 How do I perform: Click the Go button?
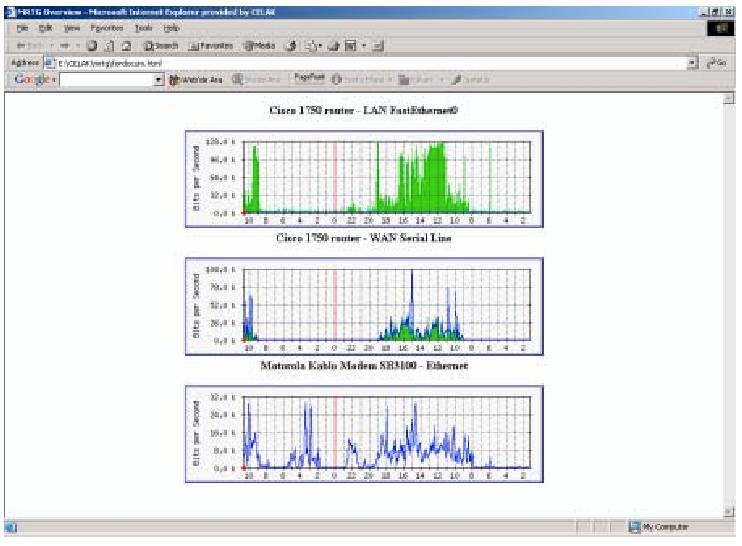coord(716,63)
